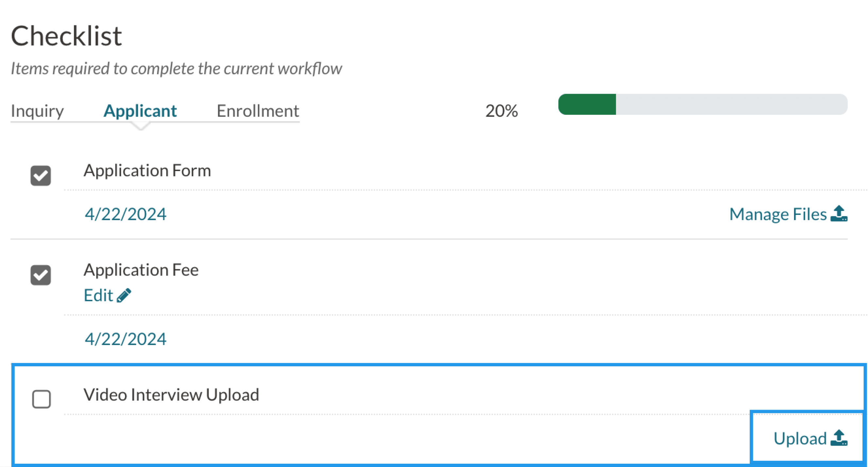Click the green filled portion of progress bar
The width and height of the screenshot is (868, 467).
coord(587,104)
